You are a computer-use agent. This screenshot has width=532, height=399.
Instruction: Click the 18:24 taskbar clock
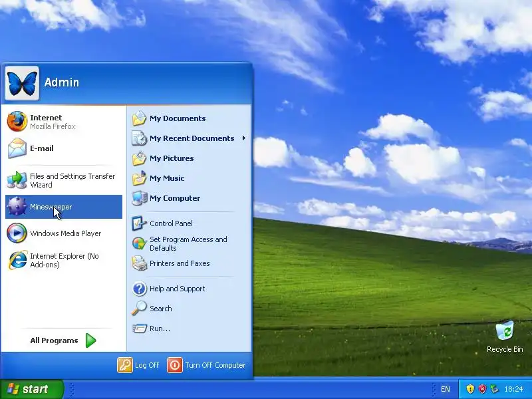tap(513, 389)
